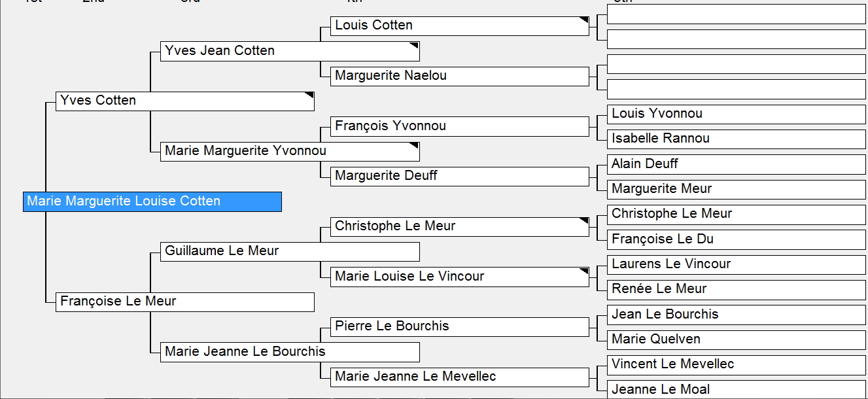Select Marie Marguerite Louise Cotten root person
The image size is (868, 399).
click(x=152, y=201)
